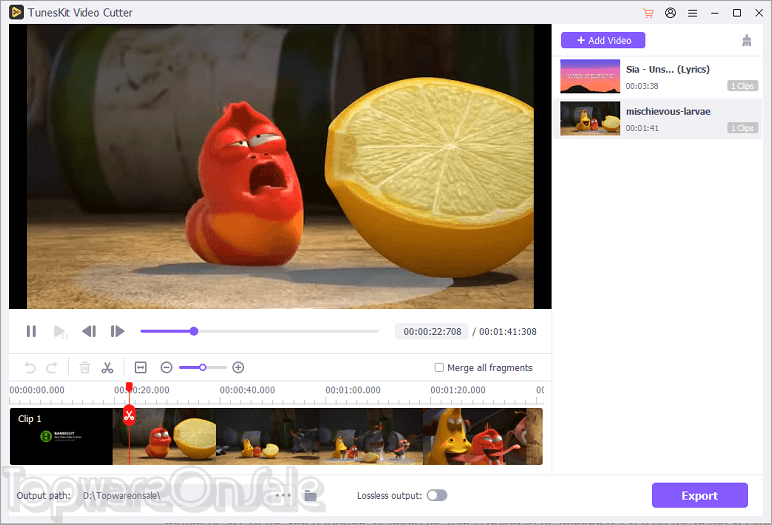
Task: Step forward to next frame
Action: click(117, 331)
